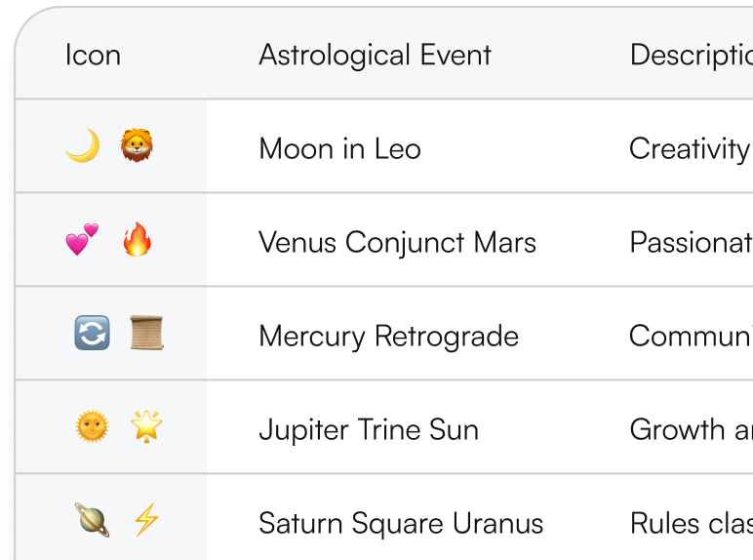Click the glowing star emoji icon
The image size is (753, 560).
pos(147,427)
